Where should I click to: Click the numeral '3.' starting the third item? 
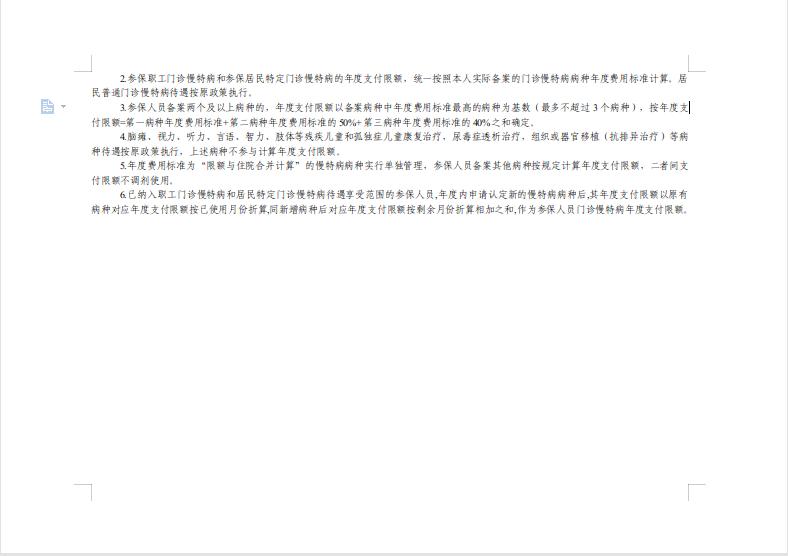(x=123, y=108)
